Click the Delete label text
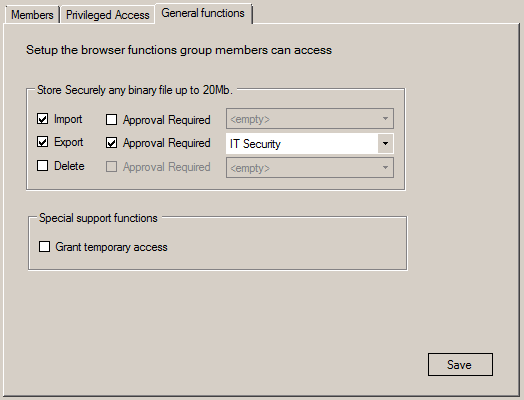The image size is (524, 400). coord(69,166)
